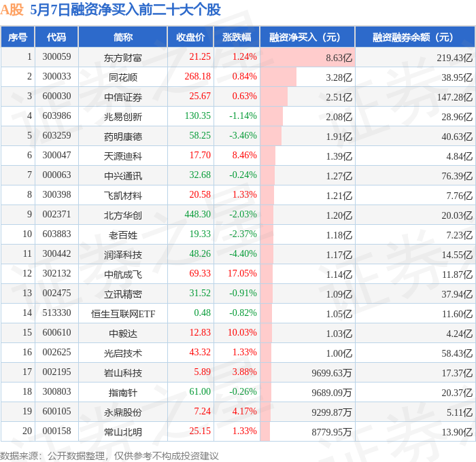Click closing price 448.30
Viewport: 476px width, 462px height.
[x=198, y=214]
